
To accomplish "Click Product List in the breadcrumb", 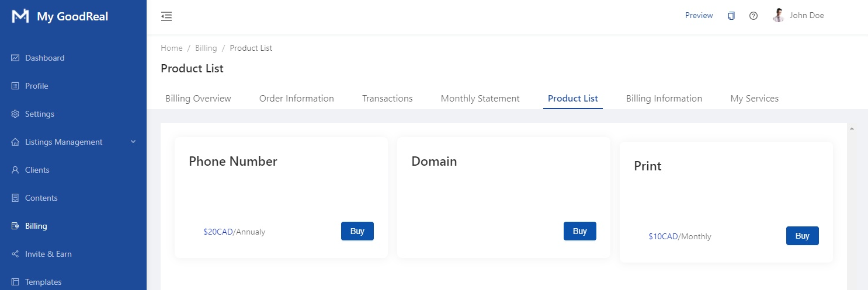I will click(x=251, y=48).
